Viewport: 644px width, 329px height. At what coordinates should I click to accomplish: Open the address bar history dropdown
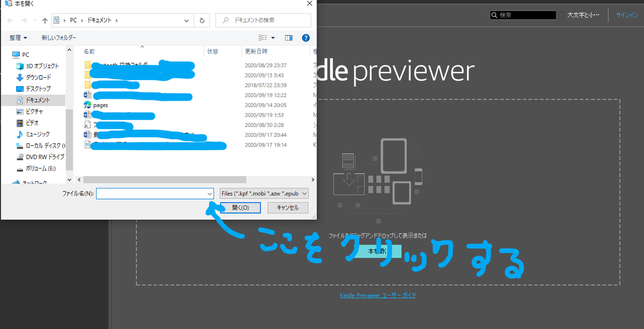click(x=186, y=20)
